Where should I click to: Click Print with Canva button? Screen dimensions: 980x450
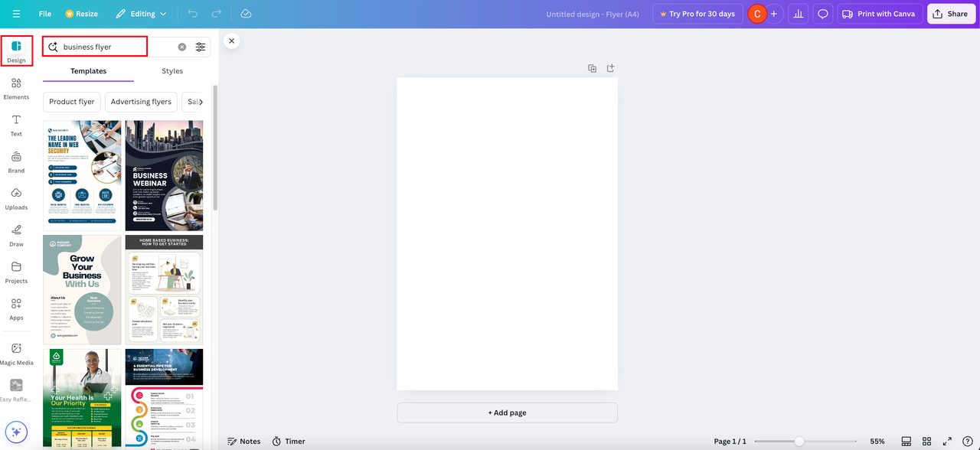tap(879, 14)
